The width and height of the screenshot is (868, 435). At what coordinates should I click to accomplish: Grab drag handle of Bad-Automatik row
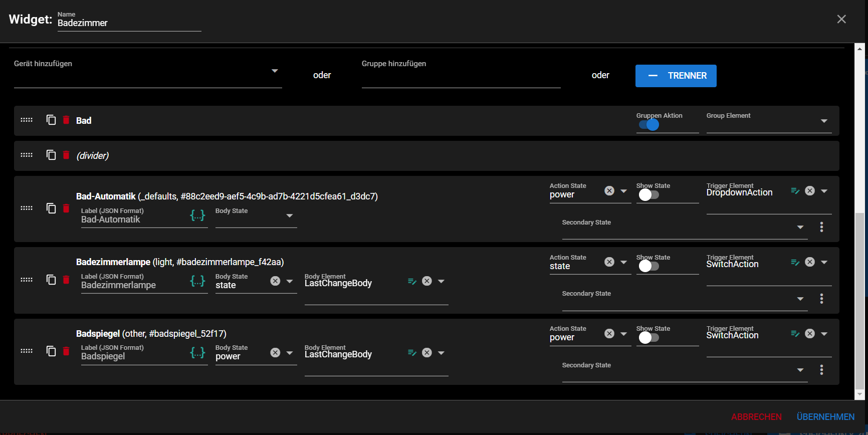[27, 208]
